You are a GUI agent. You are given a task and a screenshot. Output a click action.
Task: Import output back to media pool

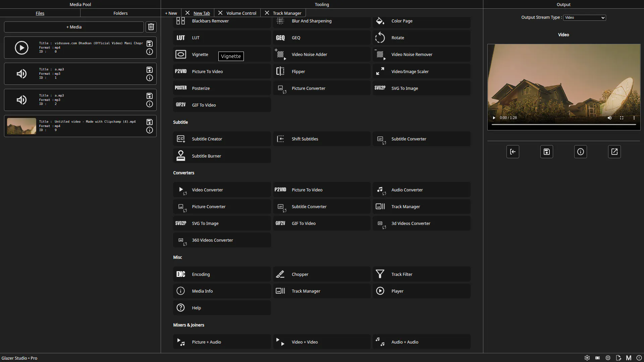(513, 152)
